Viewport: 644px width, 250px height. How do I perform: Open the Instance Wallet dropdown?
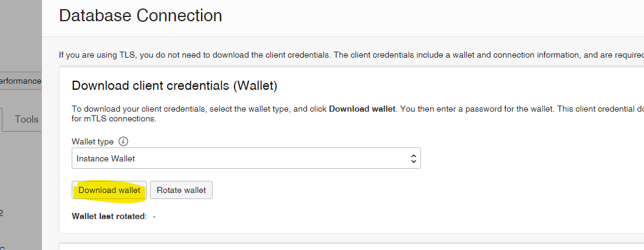(245, 158)
